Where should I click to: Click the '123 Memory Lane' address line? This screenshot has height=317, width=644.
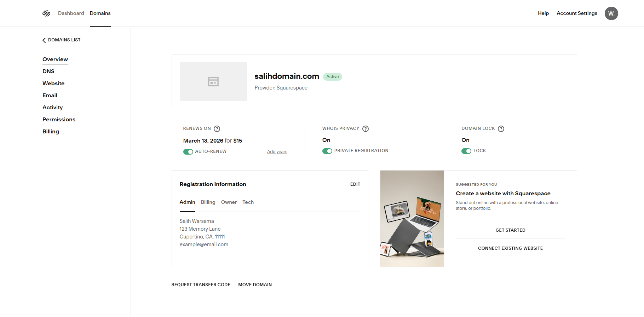(200, 229)
